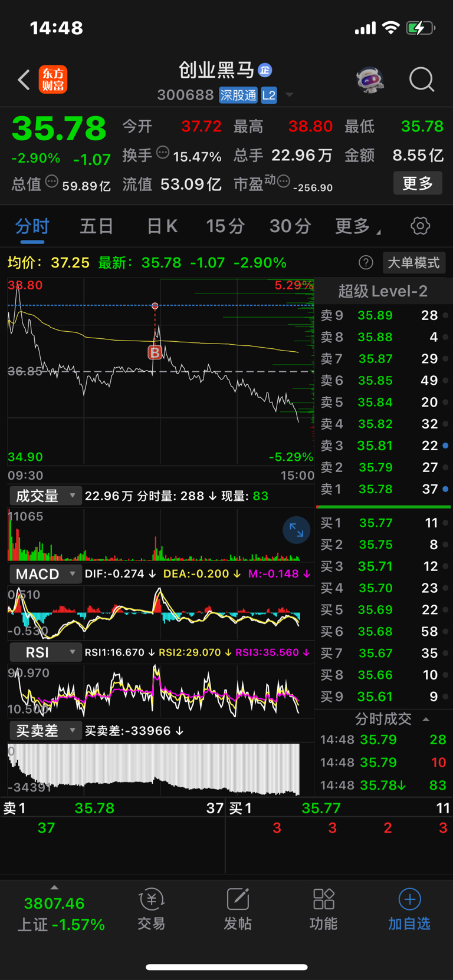This screenshot has height=980, width=453.
Task: Open the RSI indicator dropdown
Action: pos(45,652)
